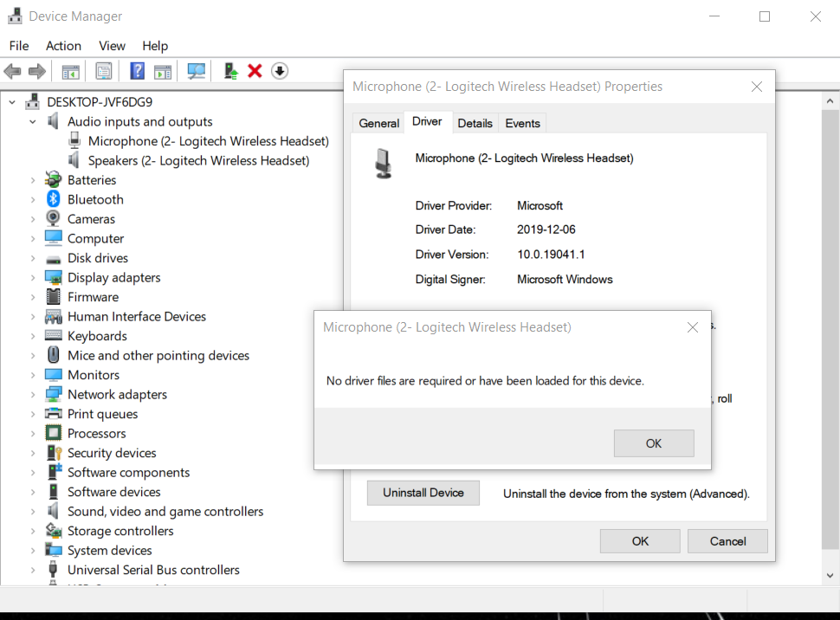Toggle the action pane toolbar icon
Screen dimensions: 840x620
(x=162, y=71)
